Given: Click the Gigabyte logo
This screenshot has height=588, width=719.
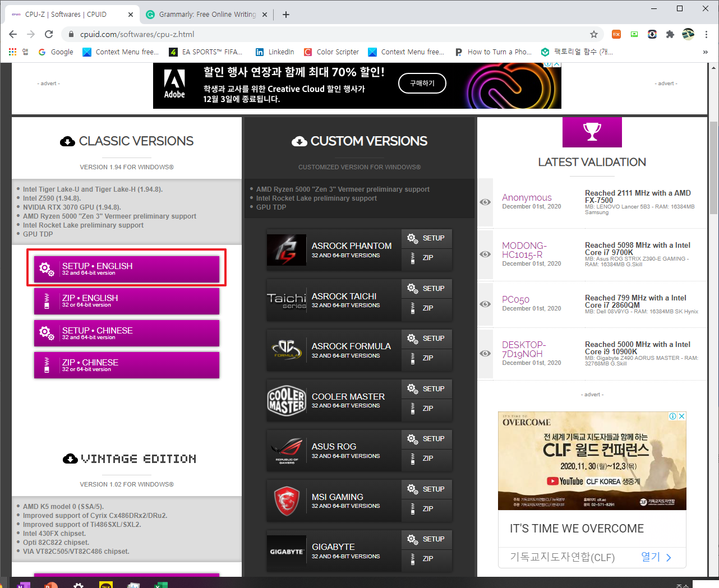Looking at the screenshot, I should click(287, 552).
